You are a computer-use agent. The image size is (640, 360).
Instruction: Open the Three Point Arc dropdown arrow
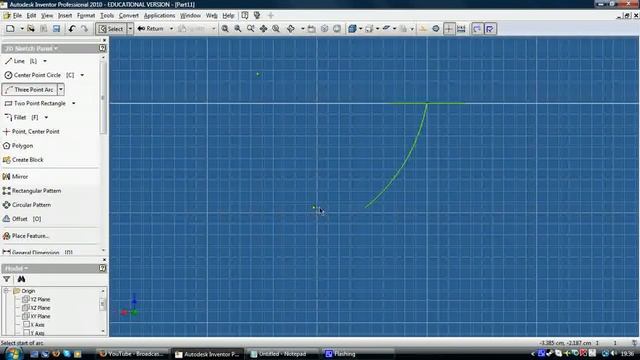(x=61, y=89)
